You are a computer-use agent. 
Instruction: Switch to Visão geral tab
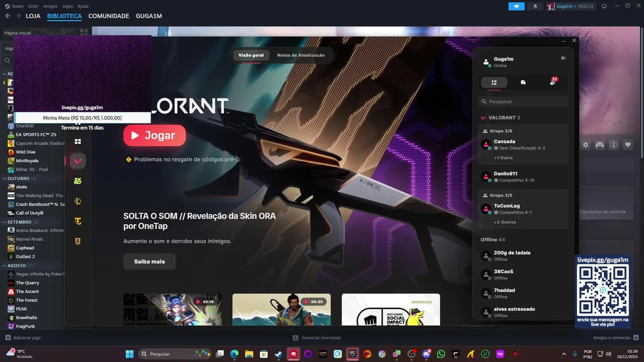[x=251, y=55]
